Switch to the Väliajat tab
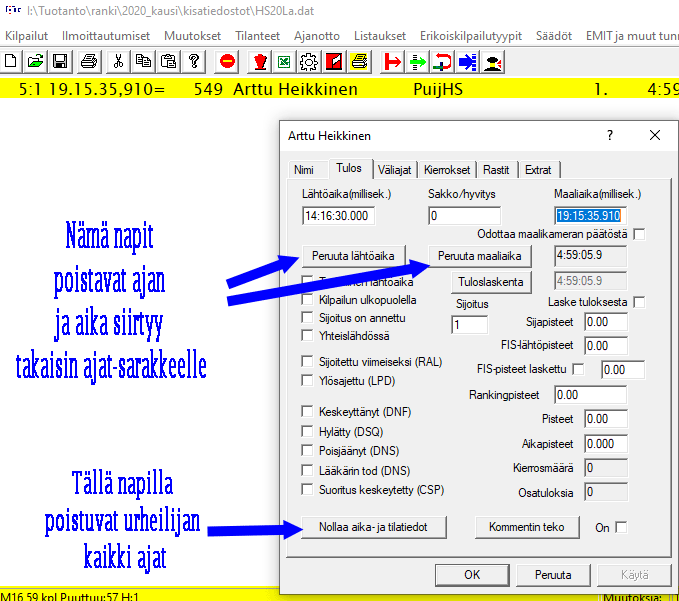679x601 pixels. (x=396, y=170)
